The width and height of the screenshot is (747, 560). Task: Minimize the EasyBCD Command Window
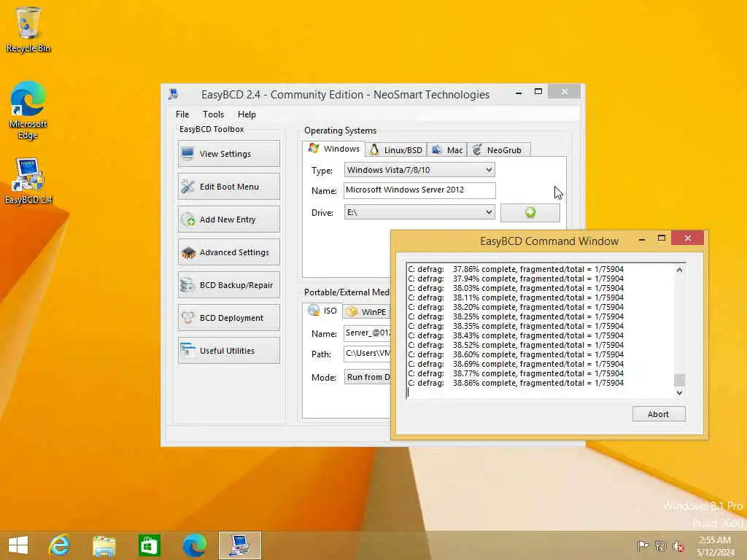[x=642, y=239]
